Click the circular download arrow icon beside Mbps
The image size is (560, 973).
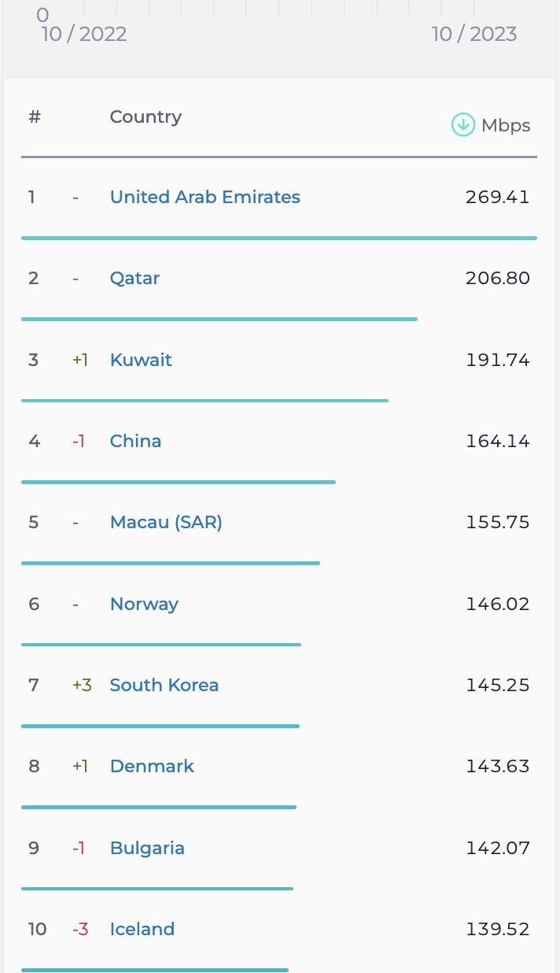pyautogui.click(x=462, y=124)
